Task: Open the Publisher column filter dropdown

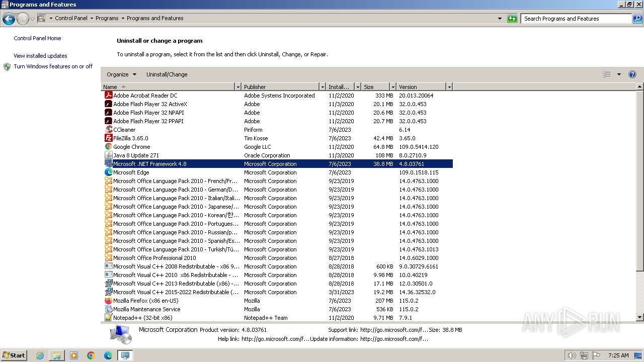Action: 323,87
